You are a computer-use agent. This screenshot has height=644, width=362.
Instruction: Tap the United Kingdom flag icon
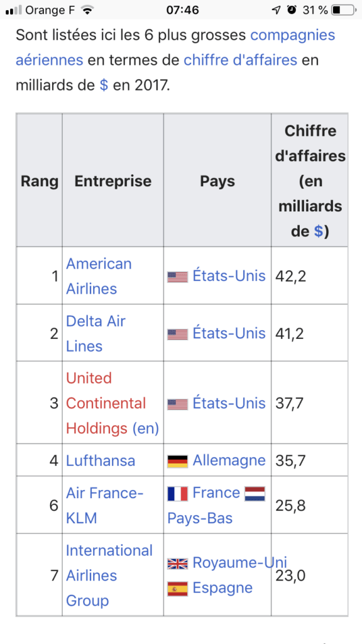pyautogui.click(x=177, y=563)
